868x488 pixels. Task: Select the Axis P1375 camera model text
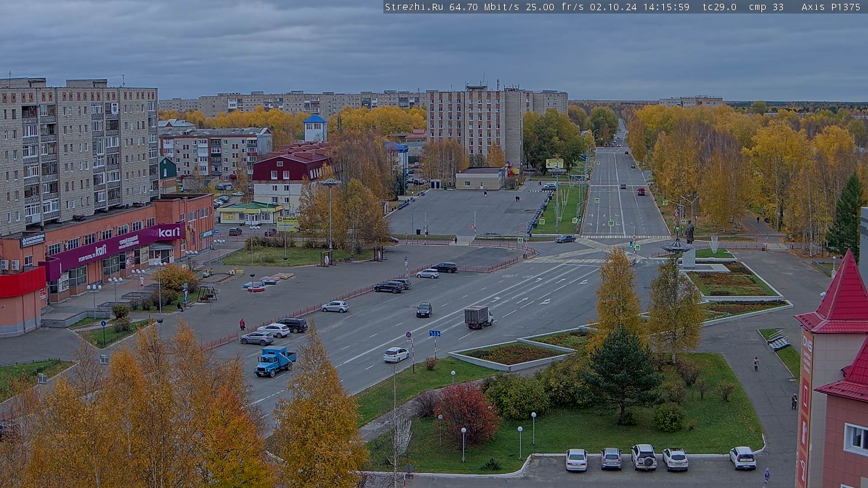click(831, 7)
